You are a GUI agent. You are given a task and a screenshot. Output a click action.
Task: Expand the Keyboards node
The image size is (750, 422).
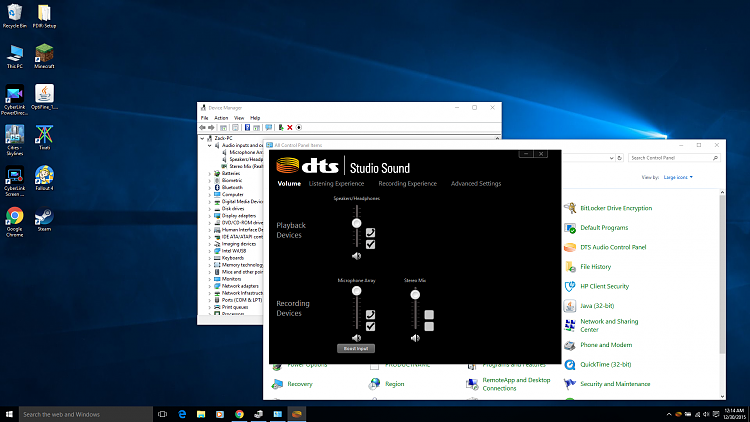210,258
